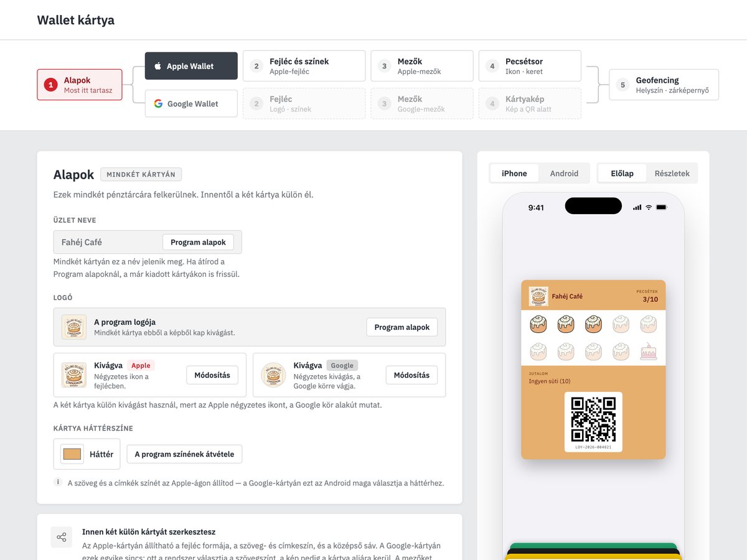747x560 pixels.
Task: Click the grey Google tag on Kivágva
Action: pos(342,366)
